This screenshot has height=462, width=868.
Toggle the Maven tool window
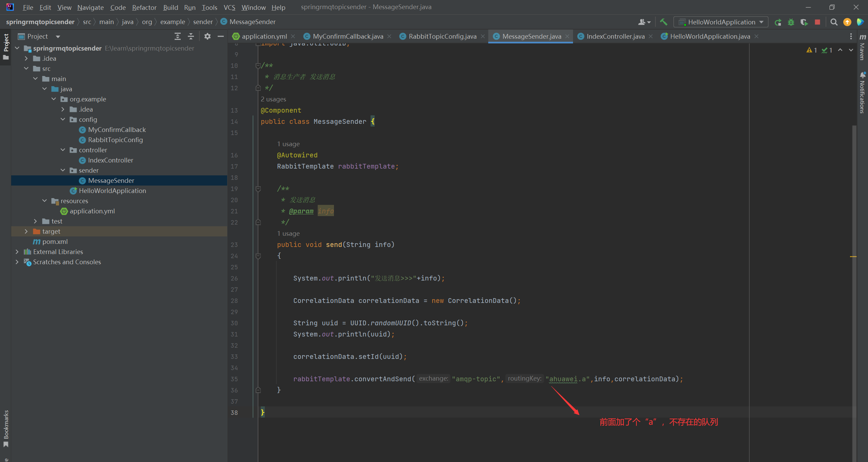(x=863, y=47)
